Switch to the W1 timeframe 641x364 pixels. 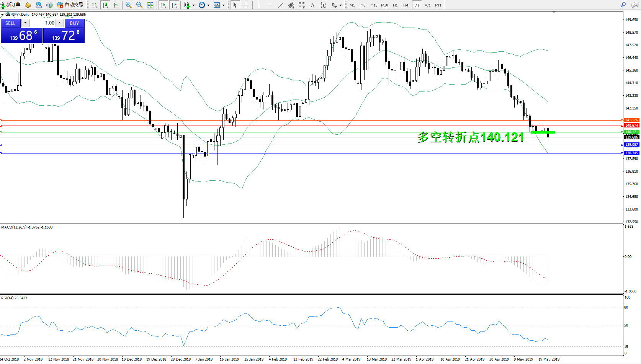tap(427, 5)
